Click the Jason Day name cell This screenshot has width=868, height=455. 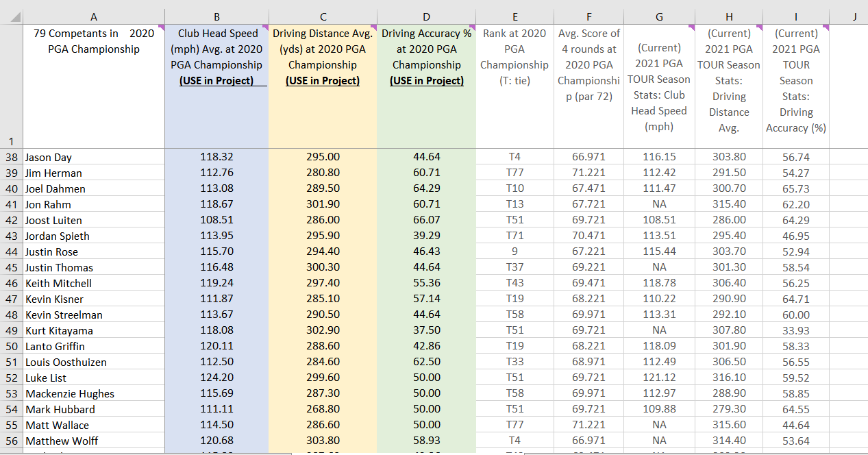tap(94, 157)
